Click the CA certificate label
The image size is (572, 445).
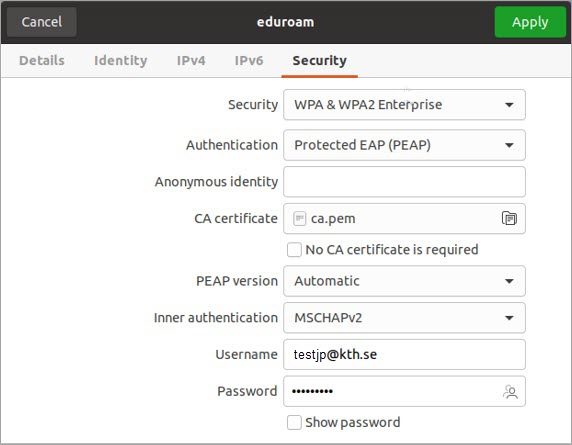236,218
